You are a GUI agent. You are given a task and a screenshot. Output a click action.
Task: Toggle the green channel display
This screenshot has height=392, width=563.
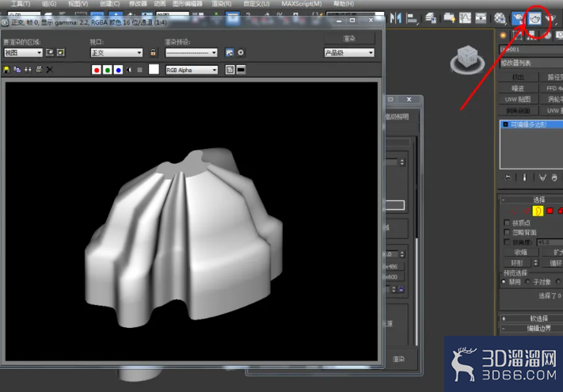click(x=108, y=70)
